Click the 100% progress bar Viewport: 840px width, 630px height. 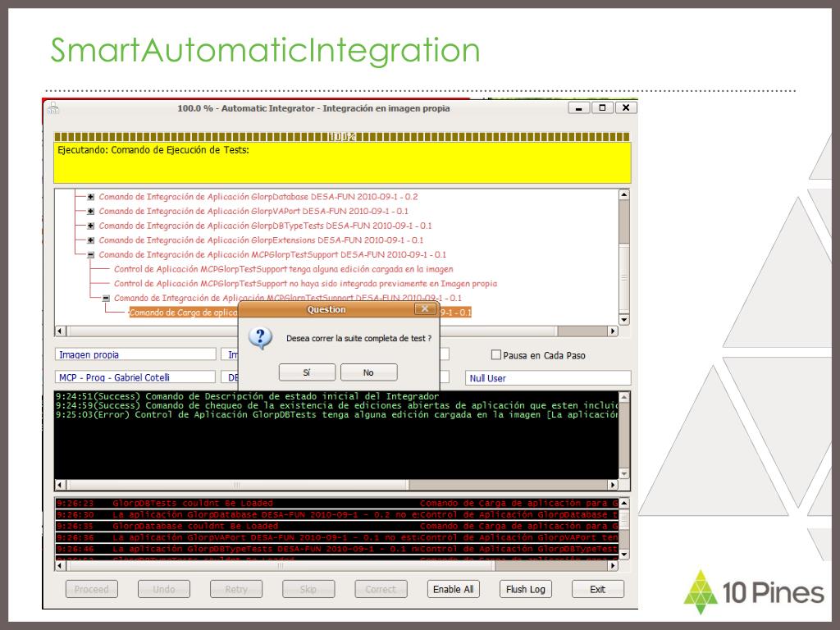point(342,137)
